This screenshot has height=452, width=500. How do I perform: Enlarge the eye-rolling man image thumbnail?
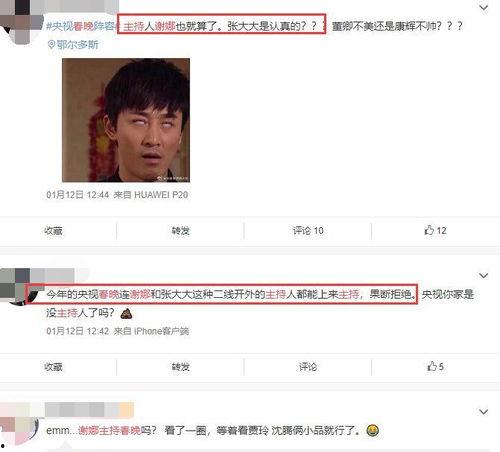coord(126,120)
